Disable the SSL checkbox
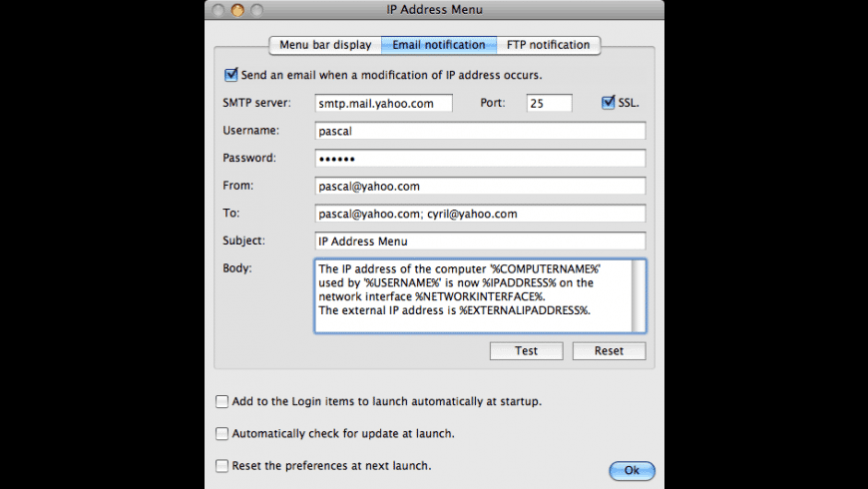The width and height of the screenshot is (868, 489). [608, 103]
